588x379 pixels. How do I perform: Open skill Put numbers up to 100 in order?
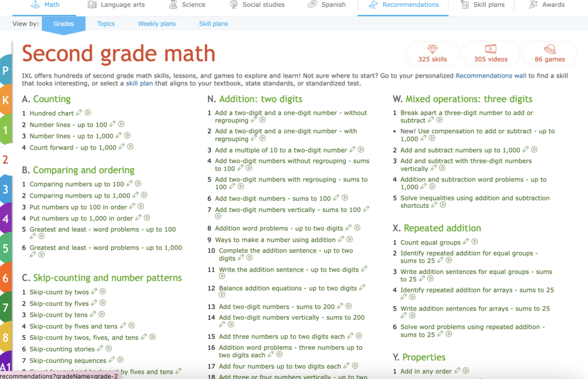78,207
